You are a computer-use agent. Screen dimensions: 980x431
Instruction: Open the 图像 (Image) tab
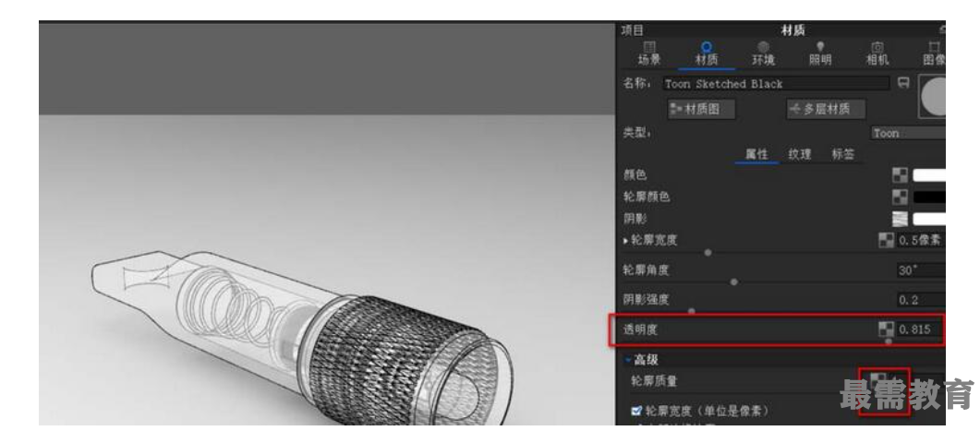coord(934,54)
